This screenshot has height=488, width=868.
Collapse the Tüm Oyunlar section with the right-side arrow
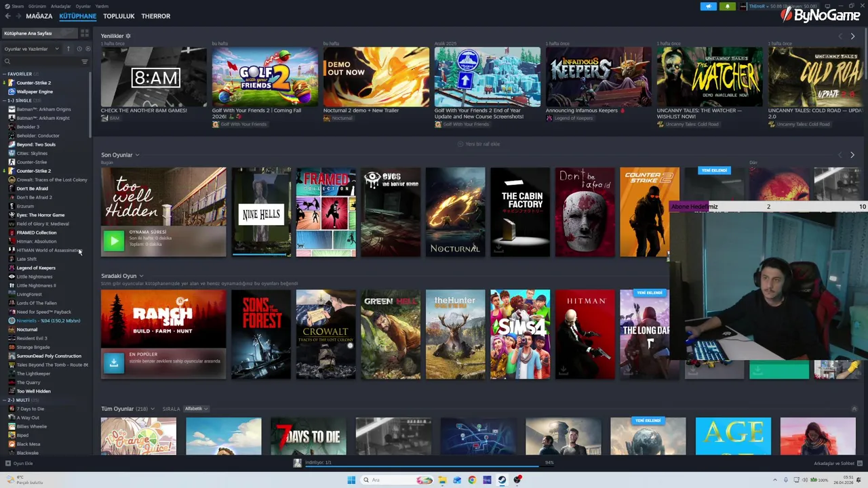click(x=854, y=409)
